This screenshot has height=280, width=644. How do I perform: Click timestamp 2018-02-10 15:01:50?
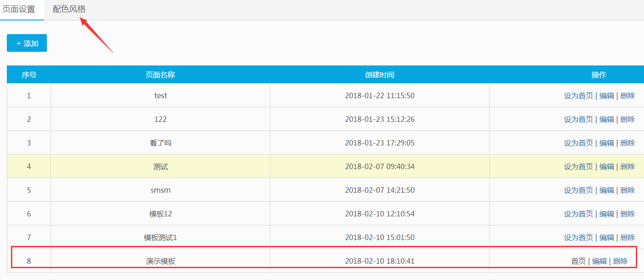coord(380,237)
